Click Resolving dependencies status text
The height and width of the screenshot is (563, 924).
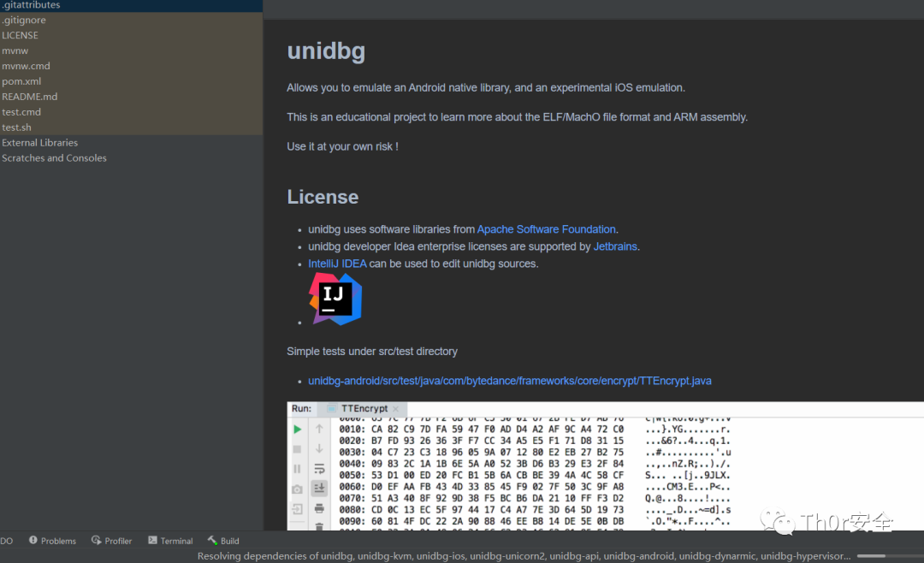tap(524, 556)
